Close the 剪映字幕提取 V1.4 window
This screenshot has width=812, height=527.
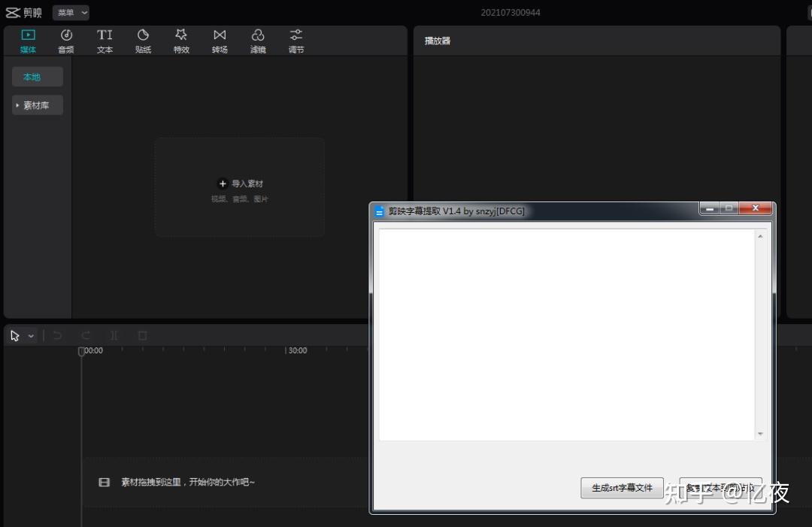pos(756,208)
